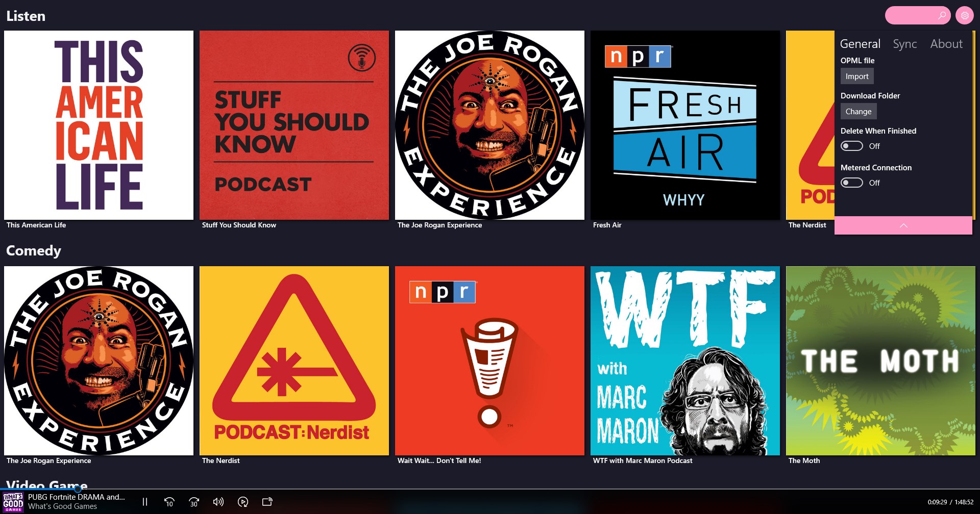Screen dimensions: 980x514
Task: Change the playback speed
Action: point(243,502)
